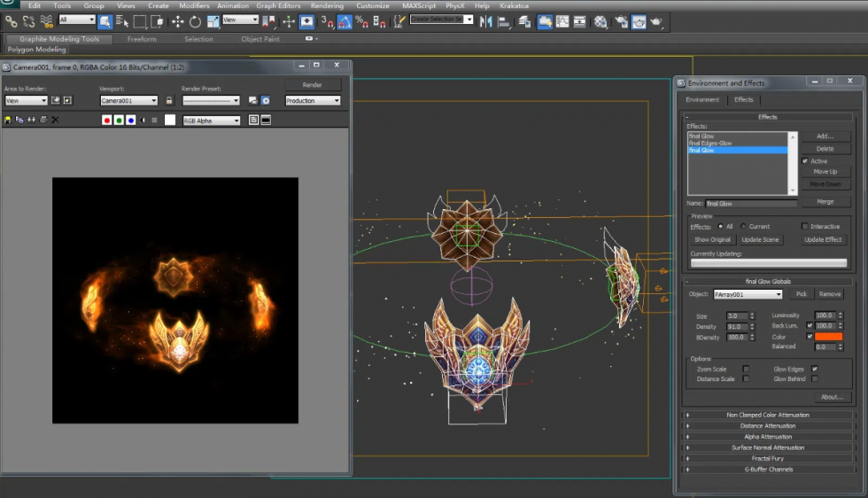Activate the Select and Move tool

click(177, 21)
